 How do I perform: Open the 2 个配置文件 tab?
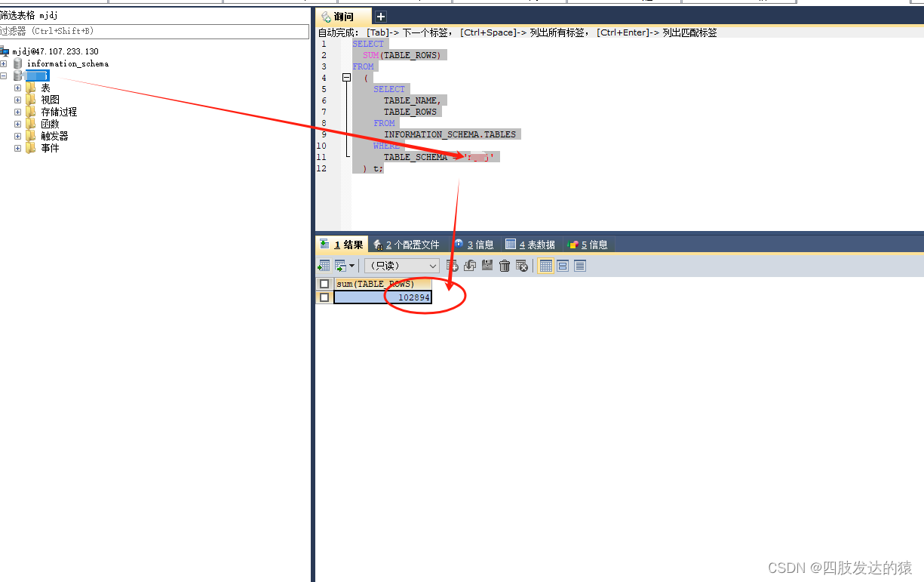click(x=407, y=245)
